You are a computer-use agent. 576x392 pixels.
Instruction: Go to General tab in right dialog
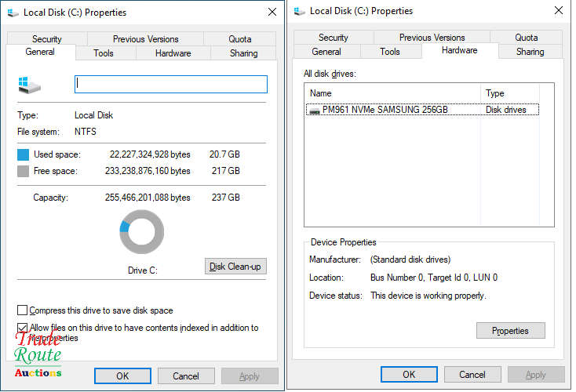[326, 52]
